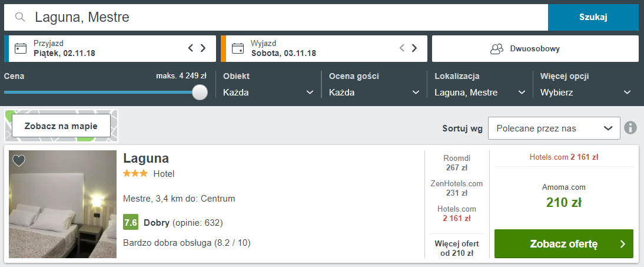Open the Sortuj wg dropdown
This screenshot has width=644, height=267.
click(554, 128)
